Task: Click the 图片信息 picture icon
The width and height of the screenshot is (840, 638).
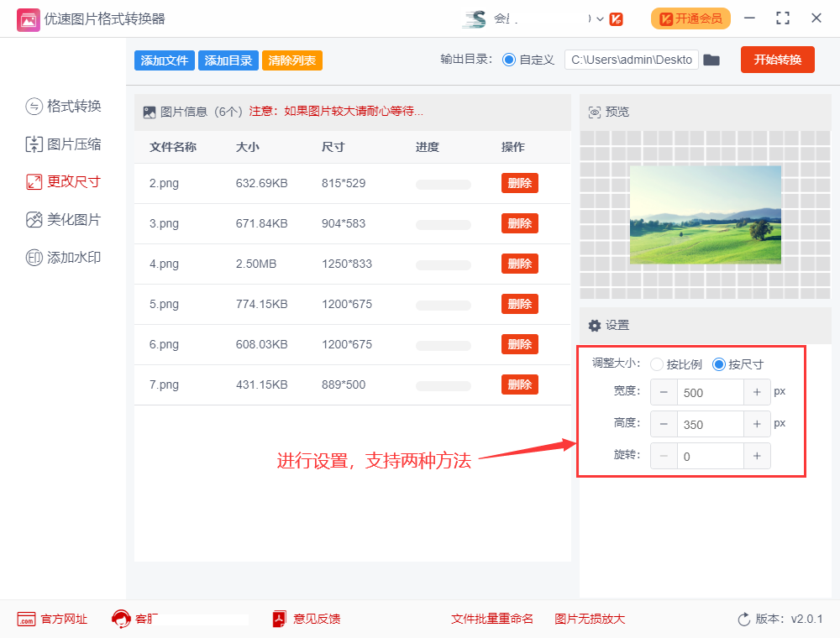Action: [x=149, y=111]
